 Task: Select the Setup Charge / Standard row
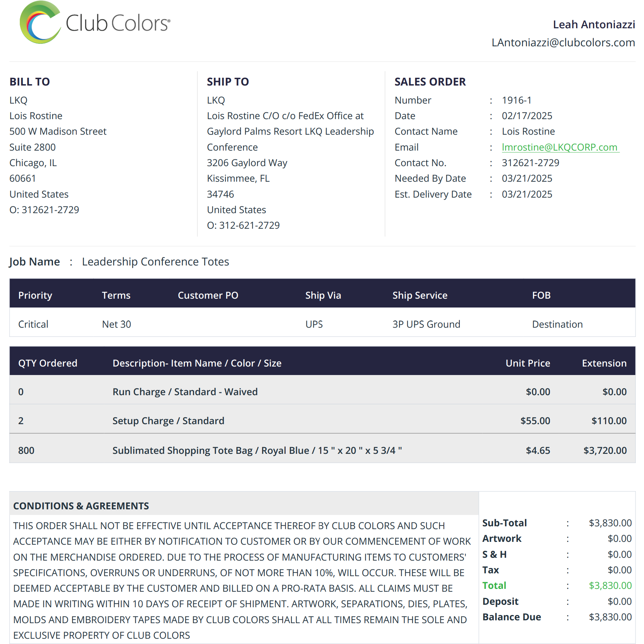[x=322, y=420]
